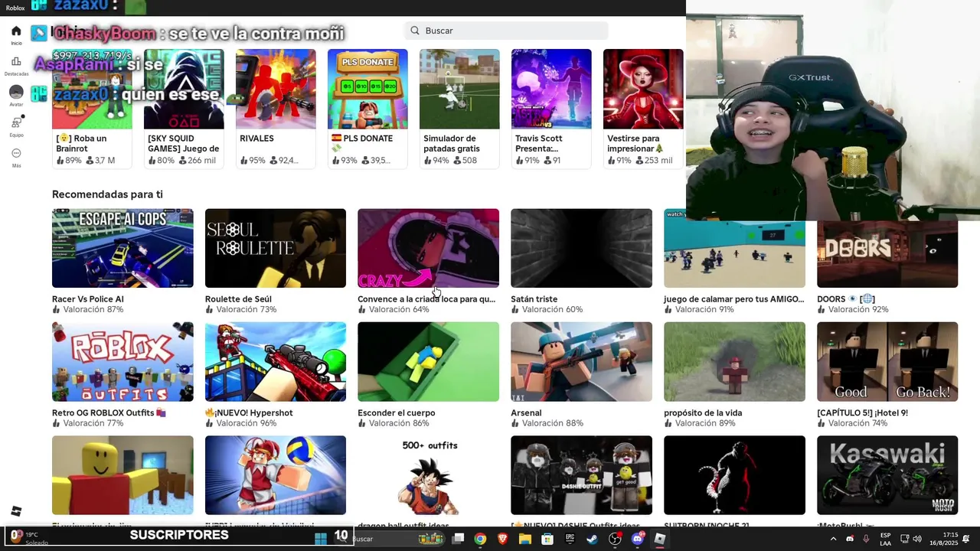Open Microsoft Store from taskbar
The width and height of the screenshot is (980, 551).
547,539
